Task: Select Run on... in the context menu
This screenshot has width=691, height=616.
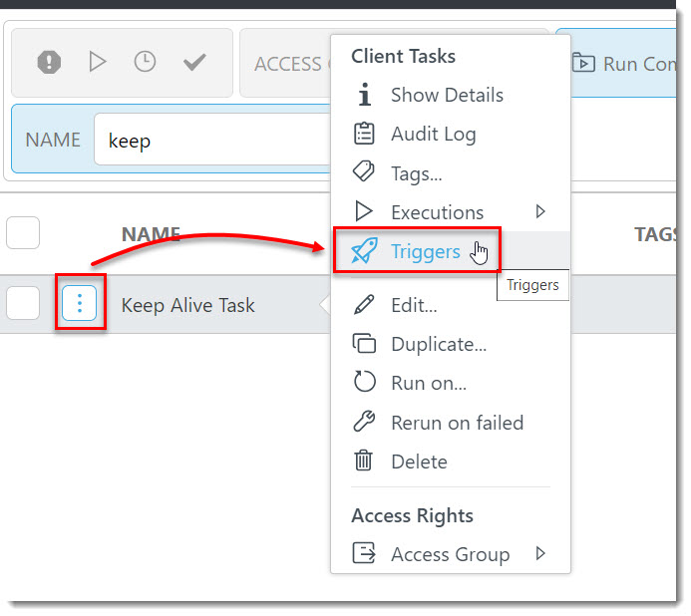Action: [451, 383]
